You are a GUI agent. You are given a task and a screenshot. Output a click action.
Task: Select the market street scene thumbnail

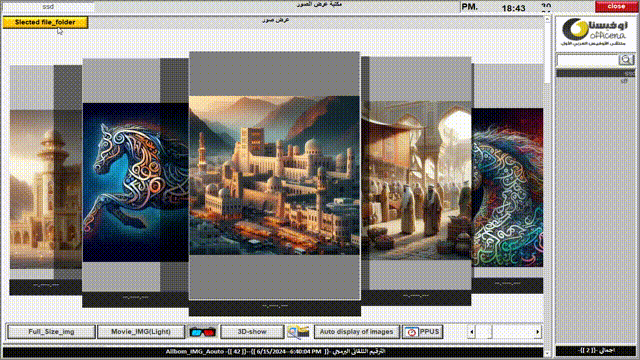416,180
